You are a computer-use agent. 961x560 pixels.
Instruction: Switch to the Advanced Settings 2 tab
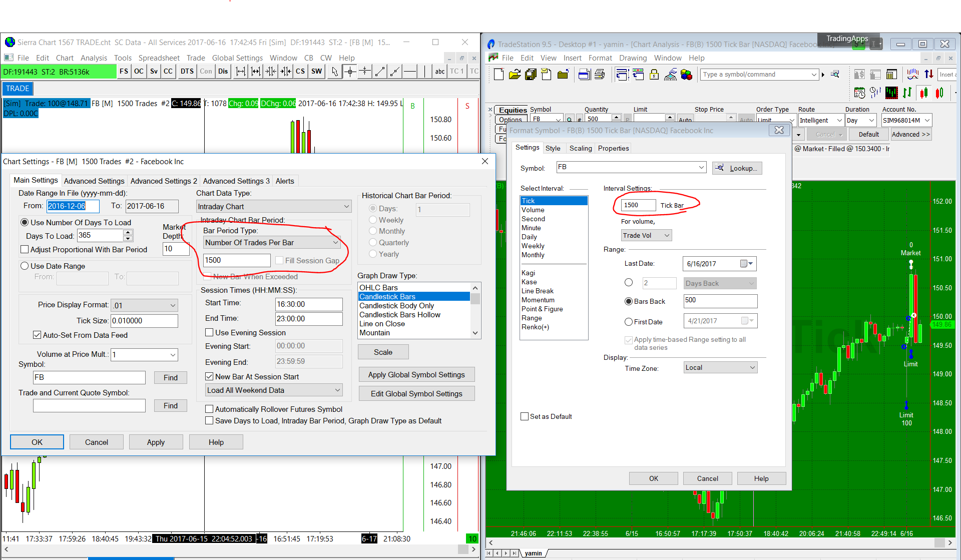point(164,181)
